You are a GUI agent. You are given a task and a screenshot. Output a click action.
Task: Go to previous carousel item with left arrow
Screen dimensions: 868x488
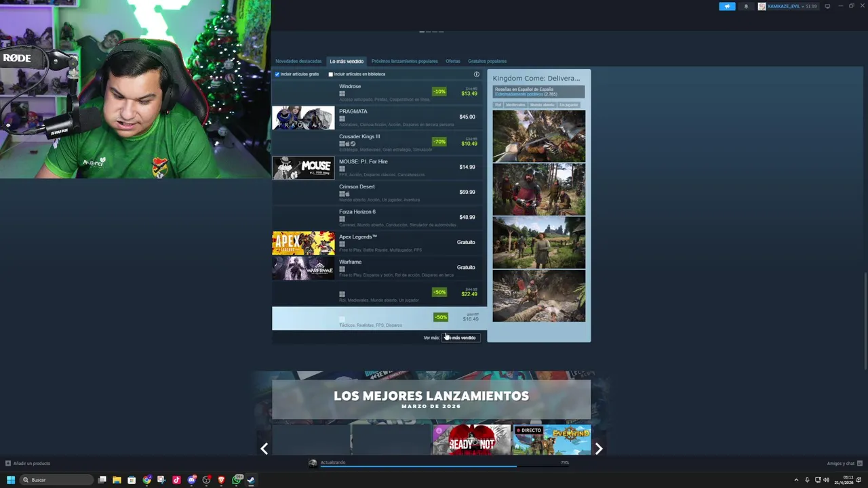264,449
